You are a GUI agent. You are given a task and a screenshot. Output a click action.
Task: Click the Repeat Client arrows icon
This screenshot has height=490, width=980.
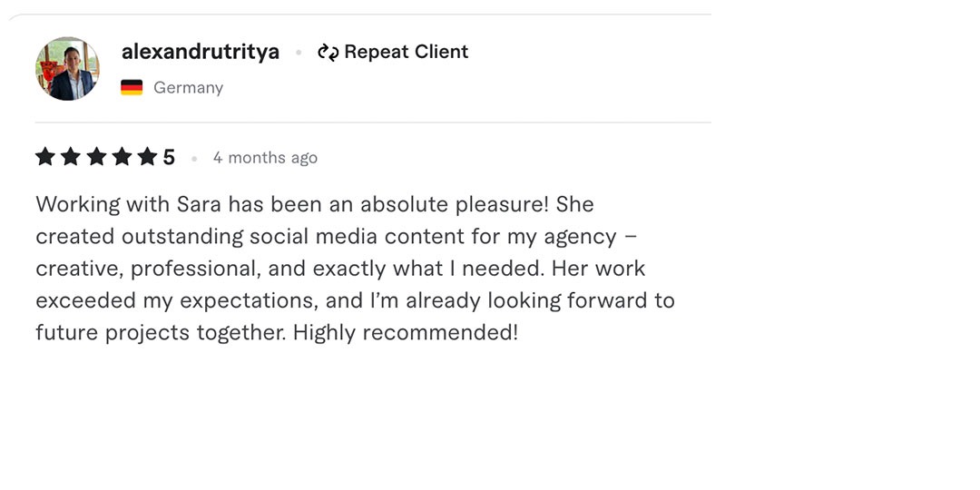point(328,53)
